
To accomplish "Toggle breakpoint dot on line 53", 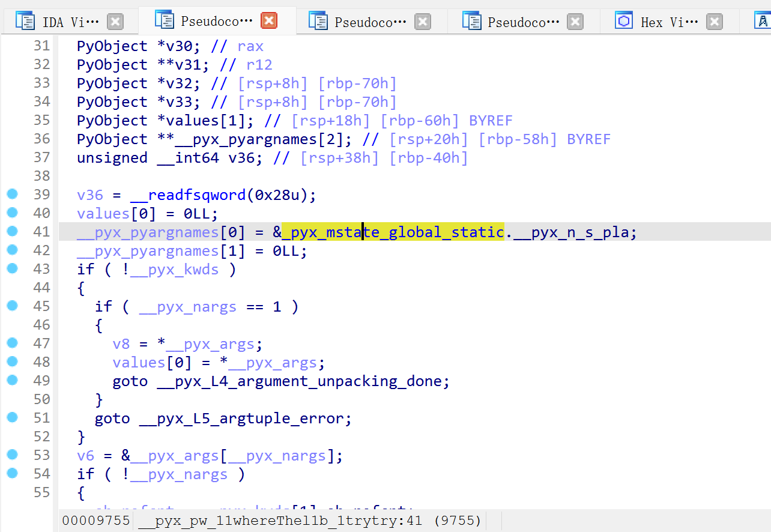I will click(x=12, y=455).
